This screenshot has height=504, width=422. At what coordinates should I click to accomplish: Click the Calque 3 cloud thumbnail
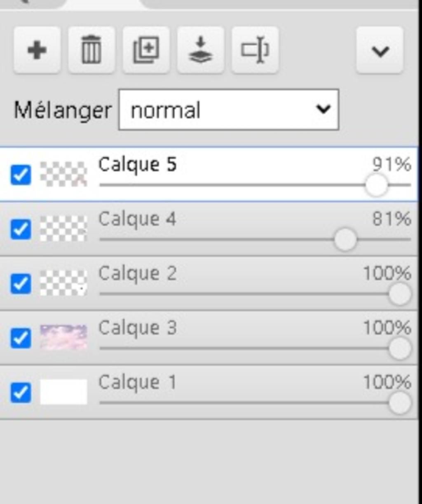(x=63, y=338)
